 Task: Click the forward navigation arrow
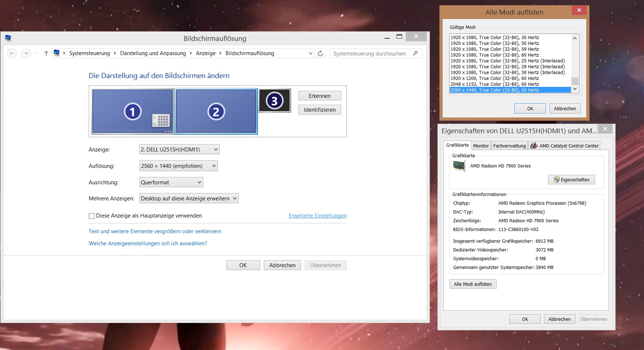[x=26, y=53]
